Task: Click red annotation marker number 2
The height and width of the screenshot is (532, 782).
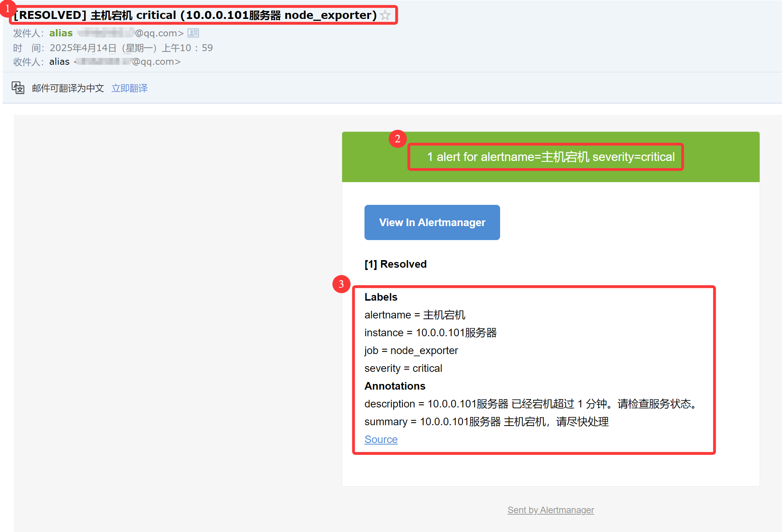Action: [x=397, y=139]
